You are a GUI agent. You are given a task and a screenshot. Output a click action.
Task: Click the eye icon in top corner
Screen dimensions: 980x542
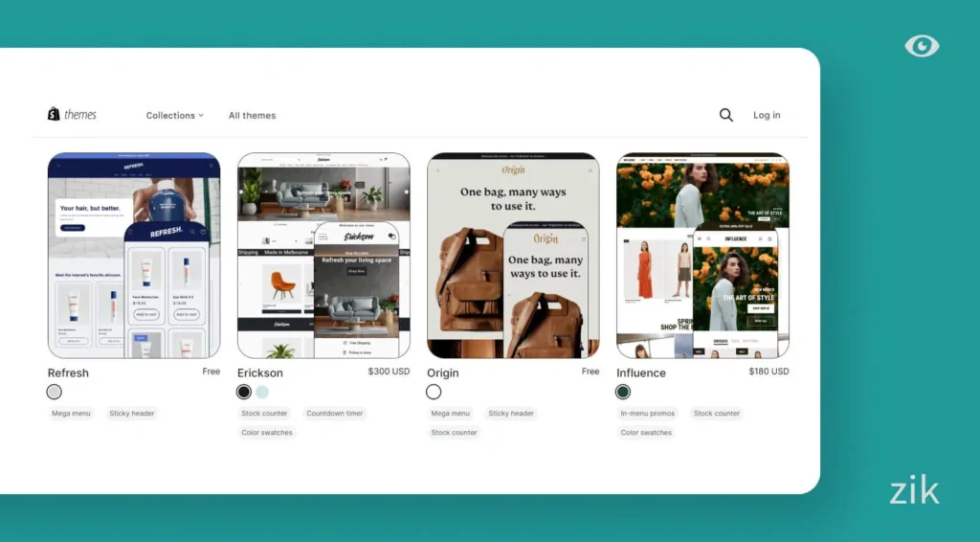(922, 46)
